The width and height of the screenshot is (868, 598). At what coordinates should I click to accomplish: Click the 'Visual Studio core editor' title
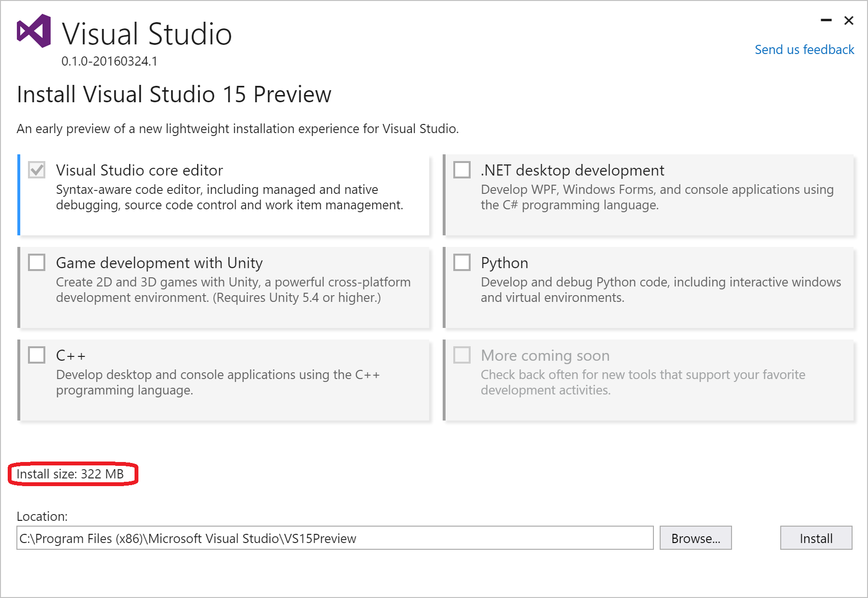point(139,170)
